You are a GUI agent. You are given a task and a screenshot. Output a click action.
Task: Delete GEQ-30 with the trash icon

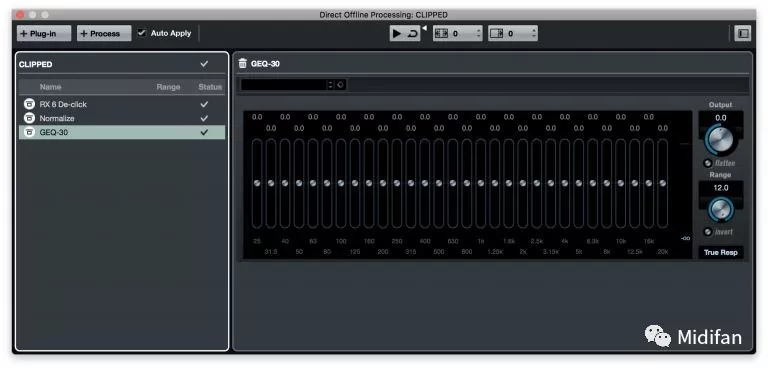(x=242, y=63)
